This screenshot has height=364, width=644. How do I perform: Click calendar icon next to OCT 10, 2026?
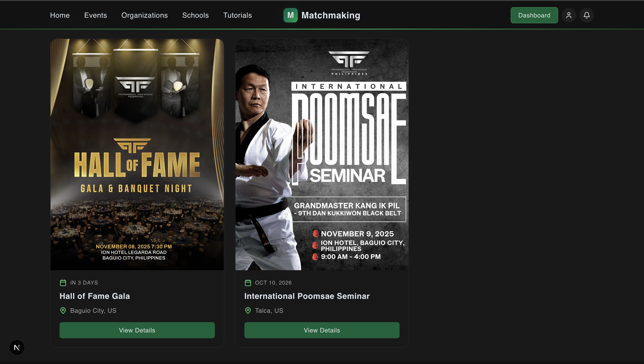point(248,283)
